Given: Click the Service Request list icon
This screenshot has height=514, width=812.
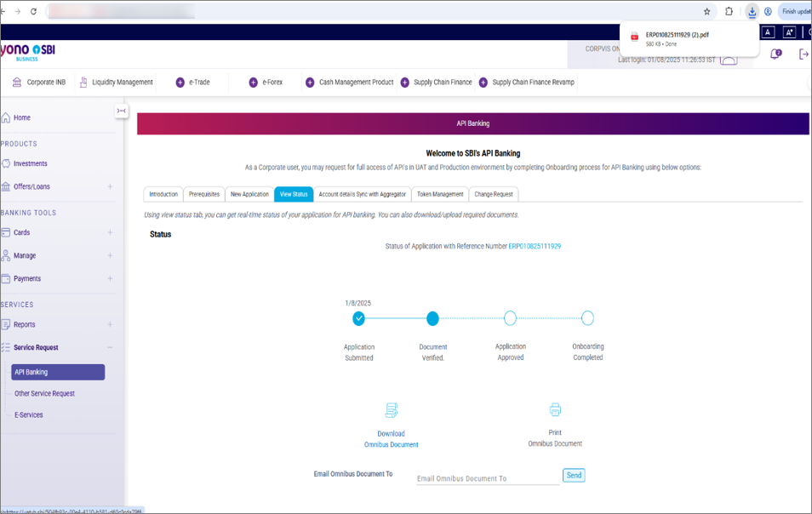Looking at the screenshot, I should click(x=6, y=347).
